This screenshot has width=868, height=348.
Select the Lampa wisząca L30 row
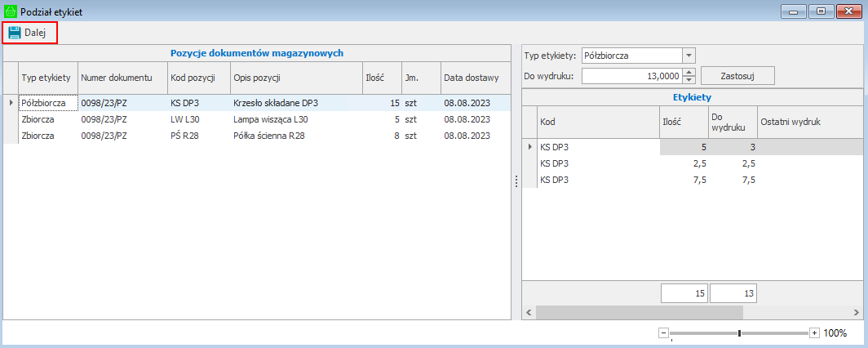pyautogui.click(x=269, y=119)
